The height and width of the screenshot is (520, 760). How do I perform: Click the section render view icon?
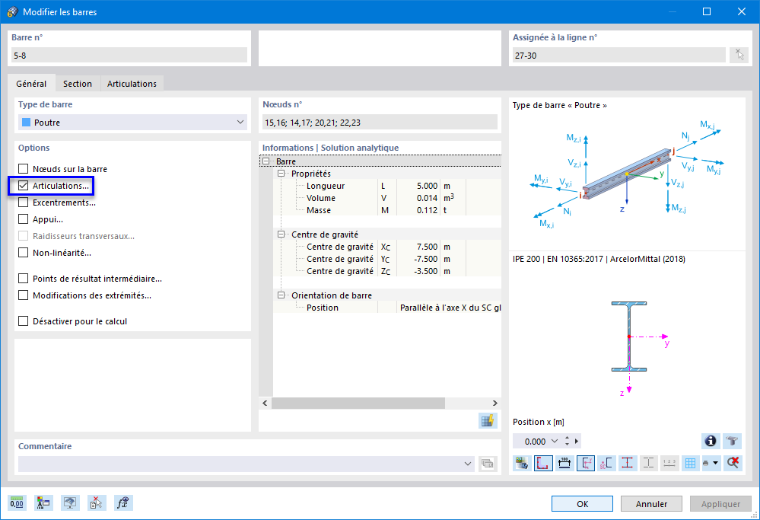click(x=522, y=463)
